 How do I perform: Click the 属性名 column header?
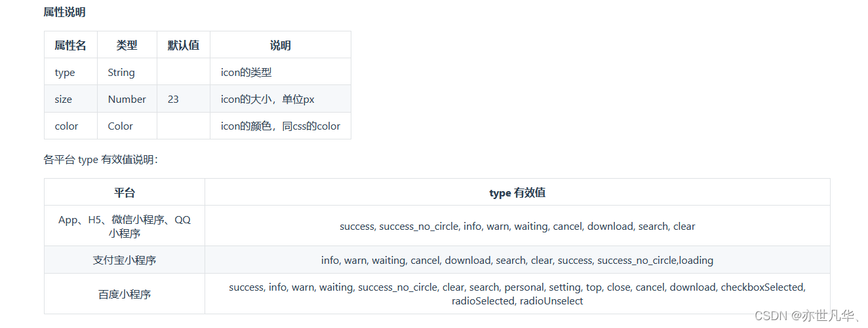70,45
